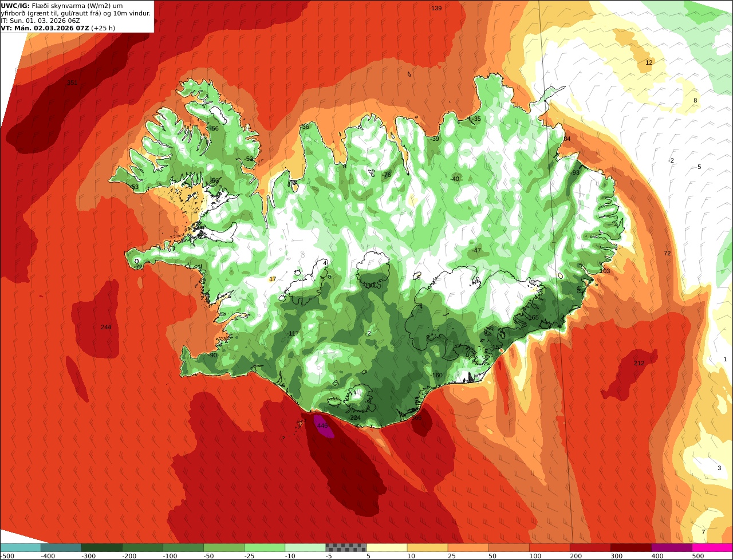Click the 500 legend tick label
Viewport: 733px width, 560px height.
coord(698,555)
